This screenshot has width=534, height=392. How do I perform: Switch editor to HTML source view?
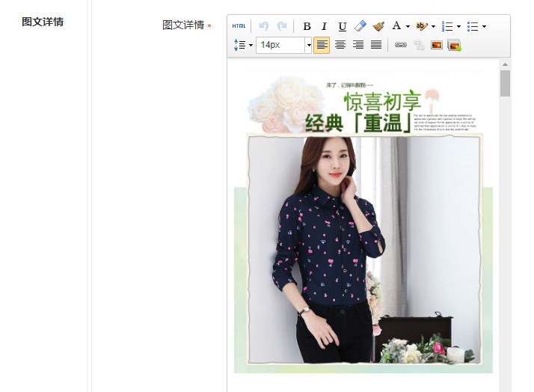(239, 26)
